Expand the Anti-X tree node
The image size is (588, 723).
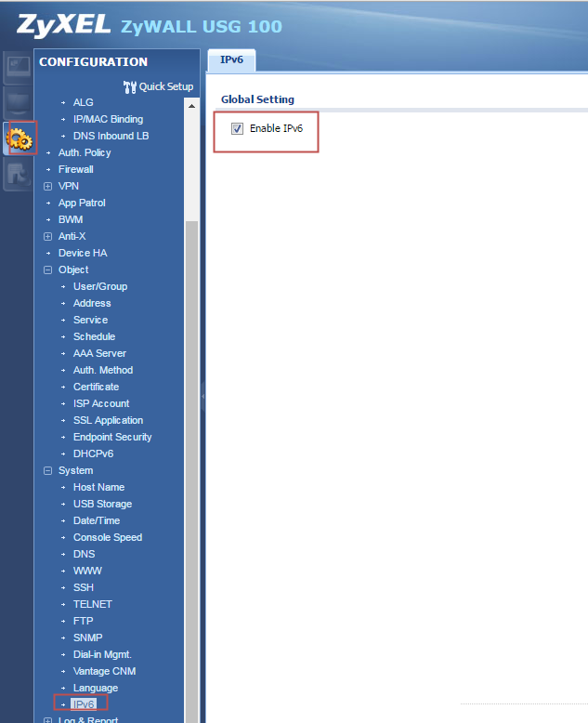48,236
